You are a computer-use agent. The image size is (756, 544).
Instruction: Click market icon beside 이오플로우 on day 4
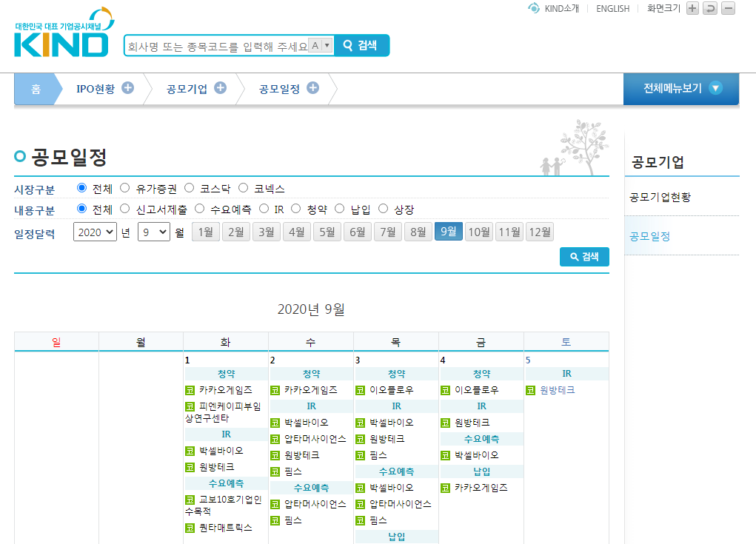coord(446,390)
